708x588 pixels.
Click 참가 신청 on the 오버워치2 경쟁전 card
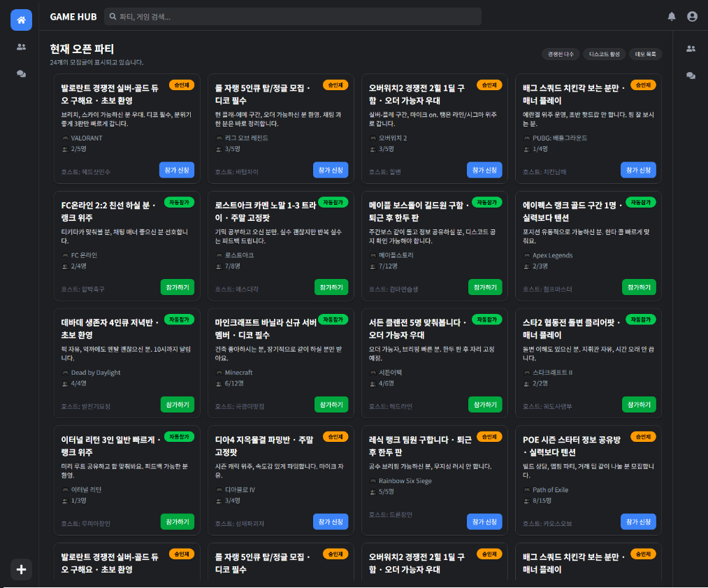point(484,170)
